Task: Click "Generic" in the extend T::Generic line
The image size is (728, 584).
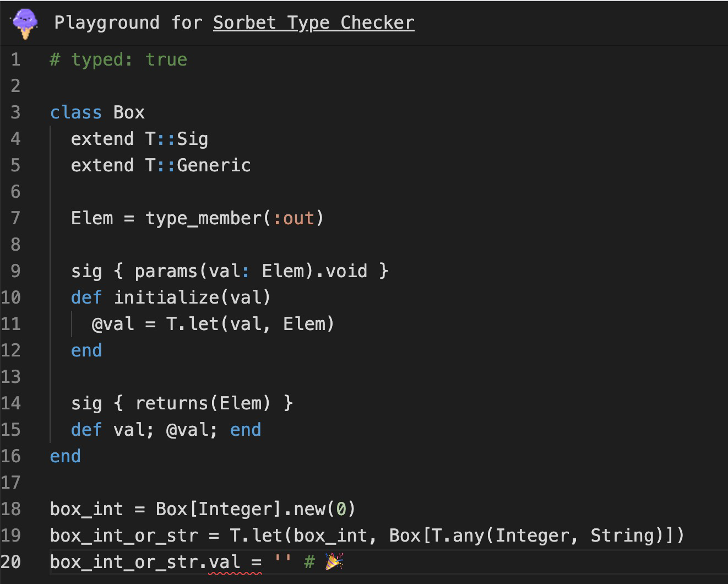Action: tap(214, 165)
